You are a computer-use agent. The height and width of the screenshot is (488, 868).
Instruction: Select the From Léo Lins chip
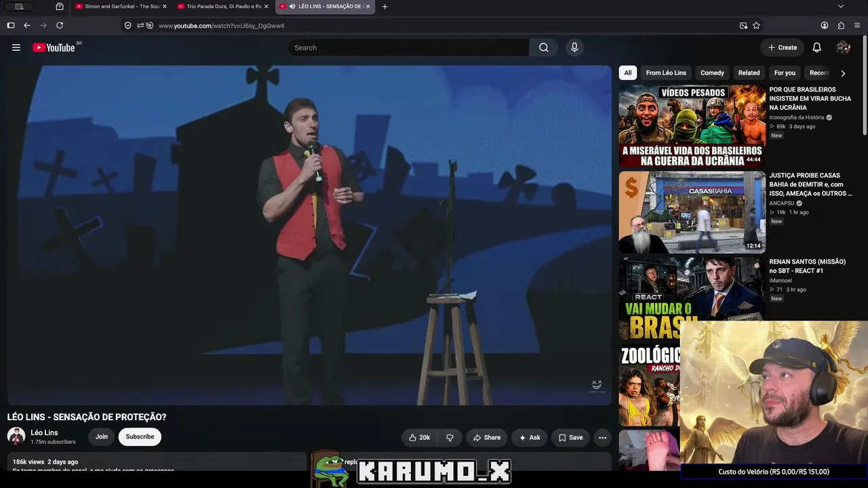tap(666, 73)
